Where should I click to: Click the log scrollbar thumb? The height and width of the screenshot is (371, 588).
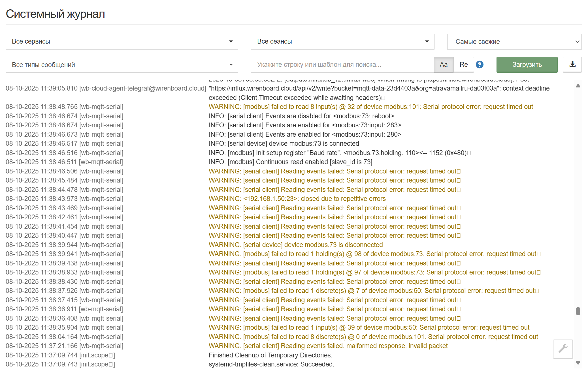(x=578, y=311)
